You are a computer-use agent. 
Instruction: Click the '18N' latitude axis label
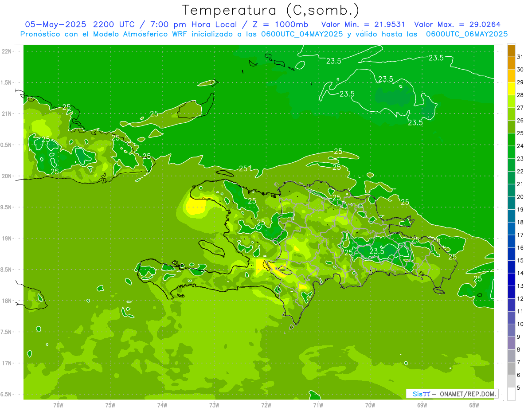coord(7,301)
